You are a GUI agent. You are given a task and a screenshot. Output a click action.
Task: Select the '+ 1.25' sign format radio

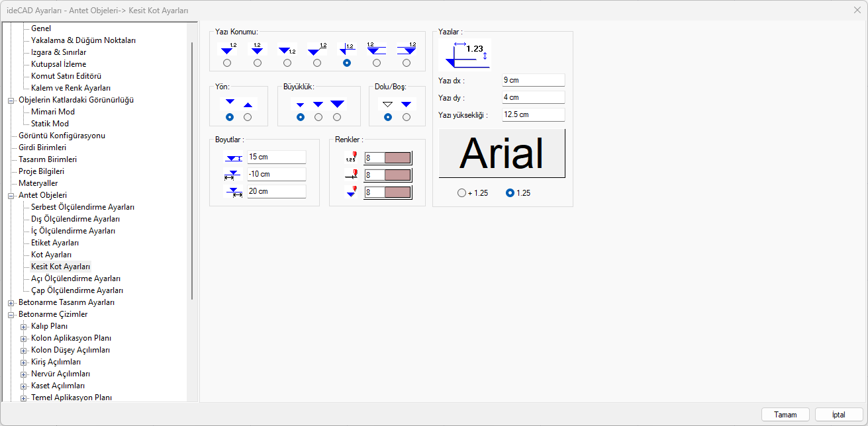point(461,193)
